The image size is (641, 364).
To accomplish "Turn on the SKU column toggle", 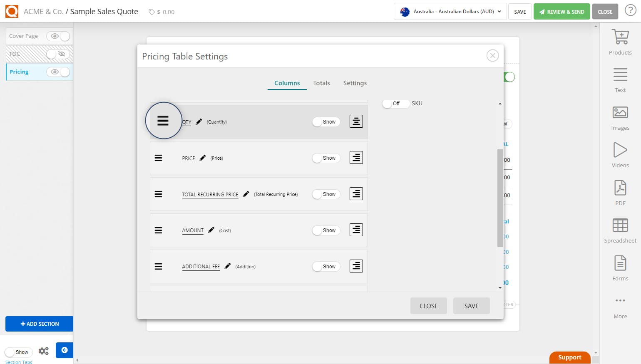I will [395, 103].
